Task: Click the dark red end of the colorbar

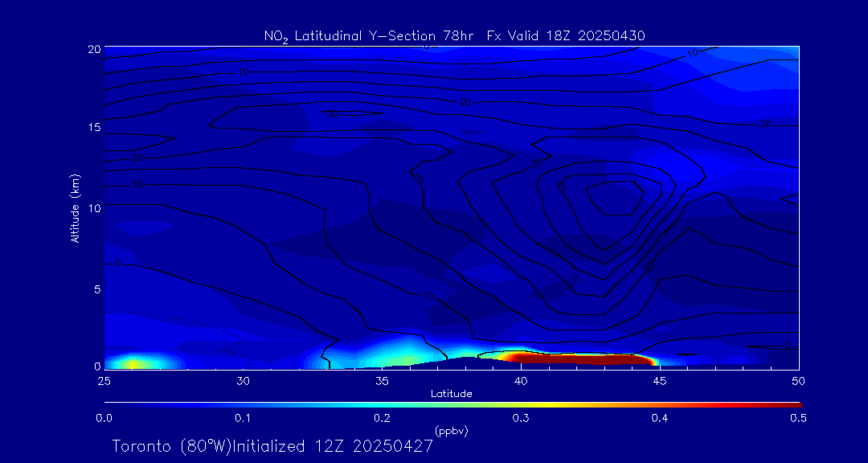Action: (x=789, y=405)
